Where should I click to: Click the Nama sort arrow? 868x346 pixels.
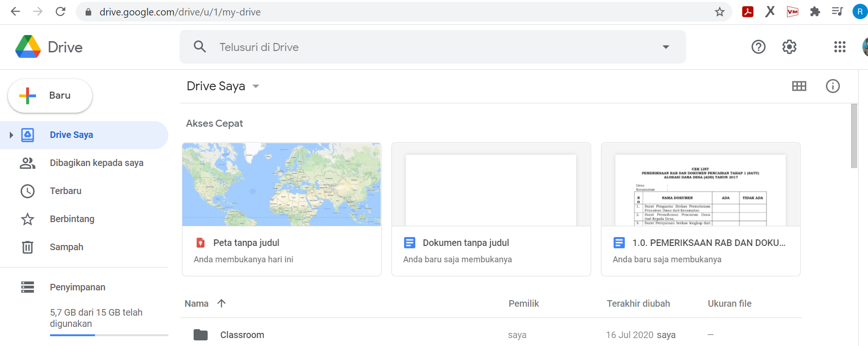[x=222, y=303]
